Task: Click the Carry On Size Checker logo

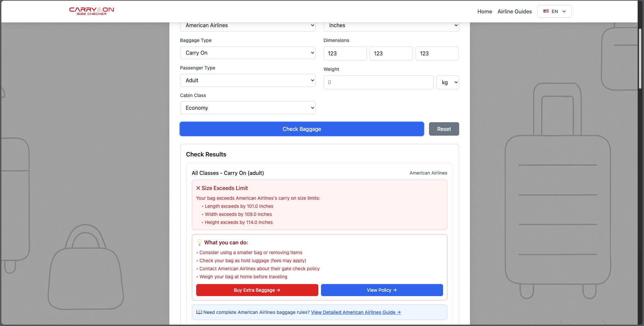Action: [92, 11]
